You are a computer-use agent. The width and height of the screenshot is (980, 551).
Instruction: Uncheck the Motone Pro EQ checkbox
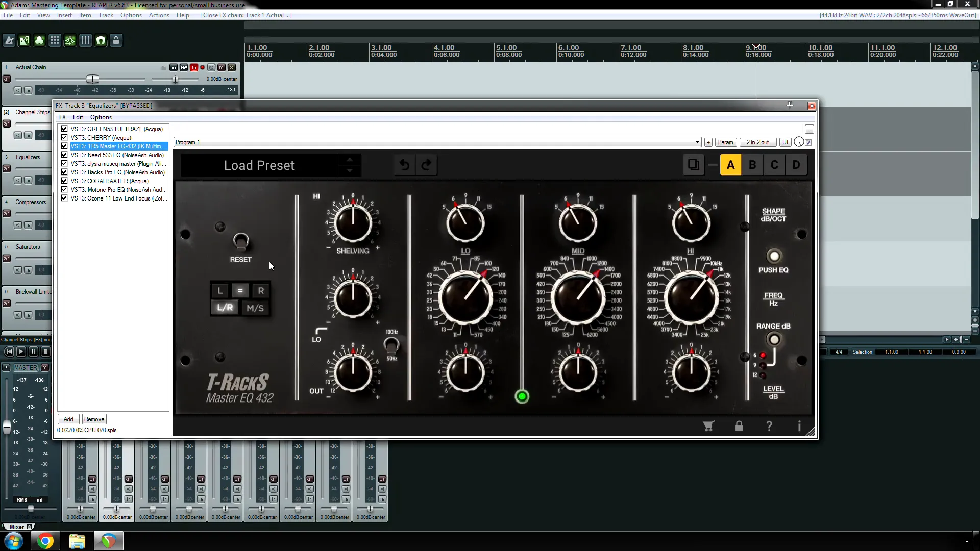64,190
